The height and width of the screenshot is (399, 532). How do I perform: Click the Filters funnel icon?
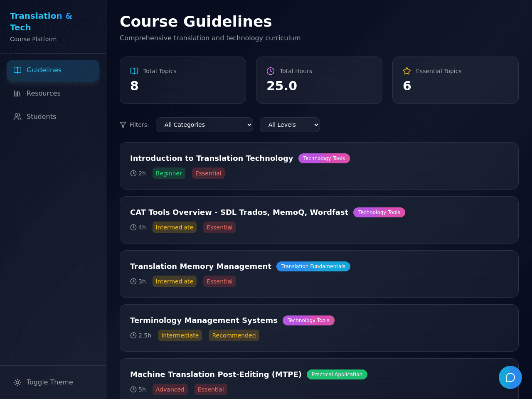[x=123, y=125]
